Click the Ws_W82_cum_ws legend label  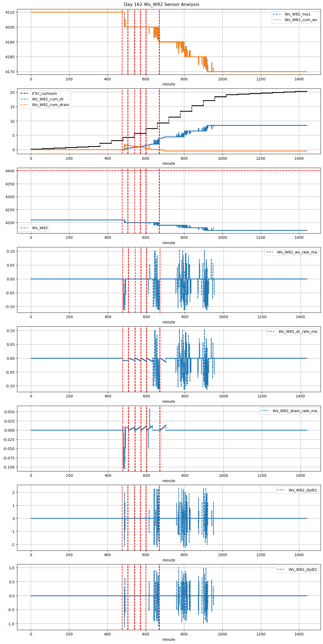click(301, 20)
